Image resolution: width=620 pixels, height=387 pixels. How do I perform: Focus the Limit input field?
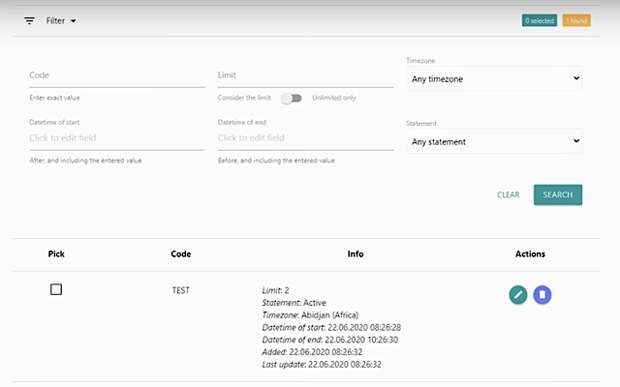306,76
